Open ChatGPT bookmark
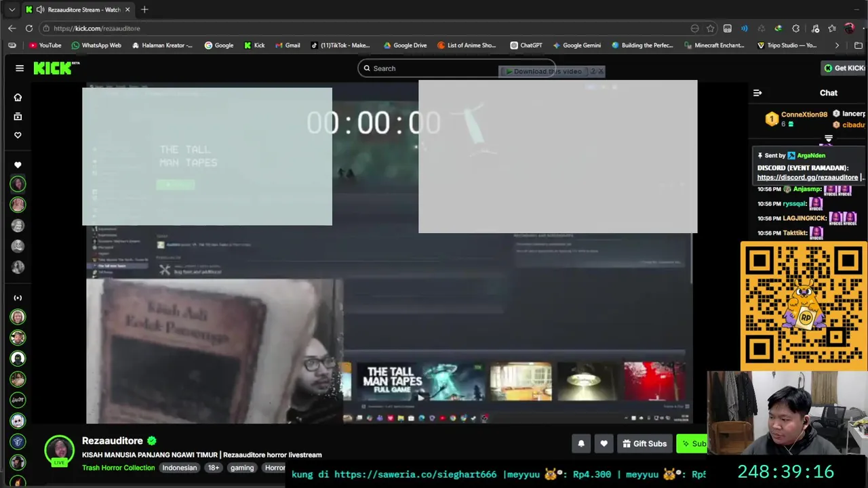This screenshot has height=488, width=868. point(526,45)
